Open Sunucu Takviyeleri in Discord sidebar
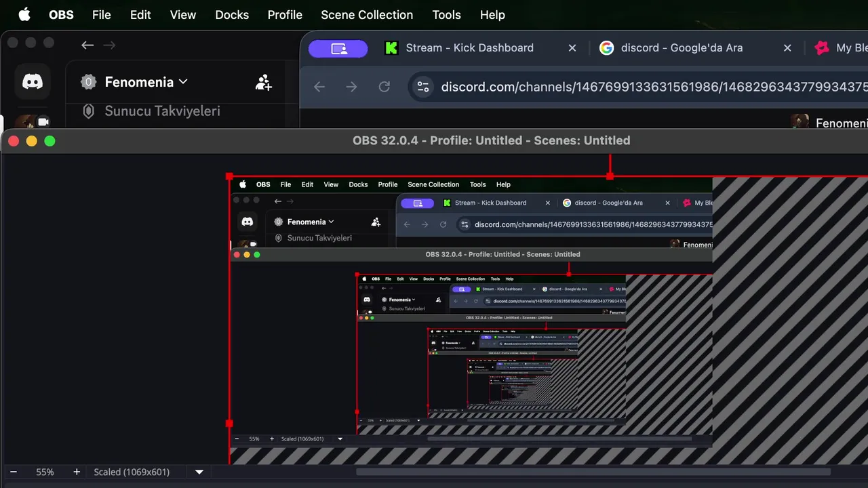The width and height of the screenshot is (868, 488). point(162,111)
